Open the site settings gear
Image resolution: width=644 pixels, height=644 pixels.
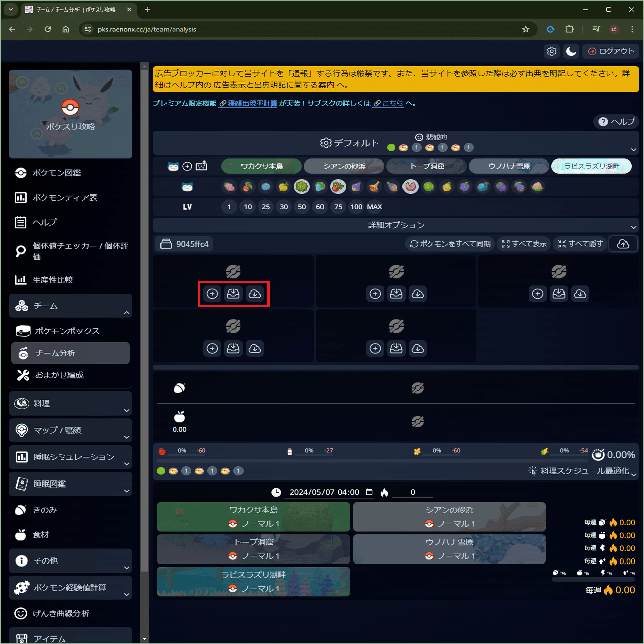click(552, 51)
